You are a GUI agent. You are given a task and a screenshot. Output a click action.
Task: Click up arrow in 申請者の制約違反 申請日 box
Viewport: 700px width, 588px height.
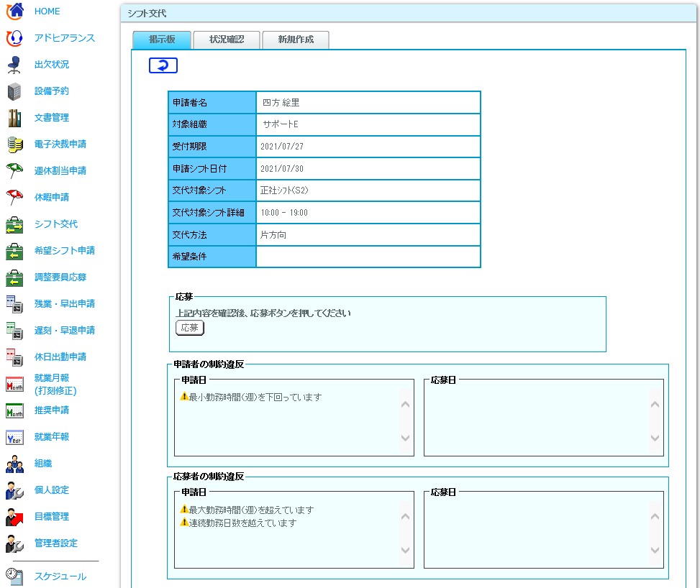pyautogui.click(x=405, y=405)
